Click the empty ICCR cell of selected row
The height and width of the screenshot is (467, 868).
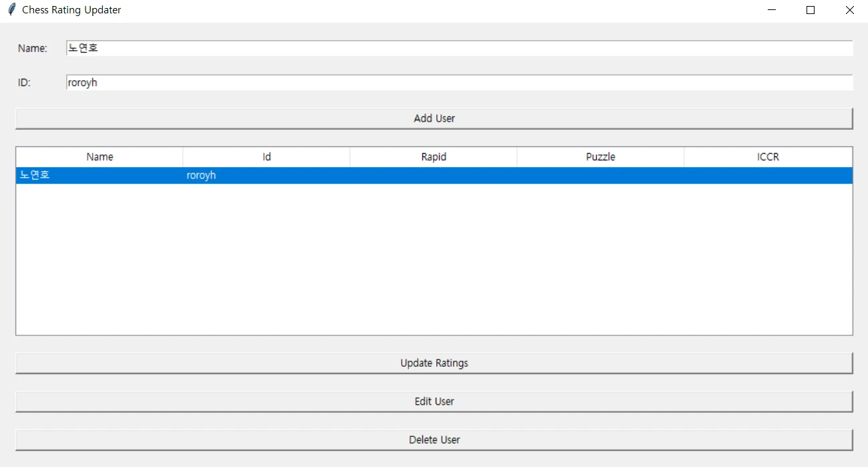pos(768,176)
